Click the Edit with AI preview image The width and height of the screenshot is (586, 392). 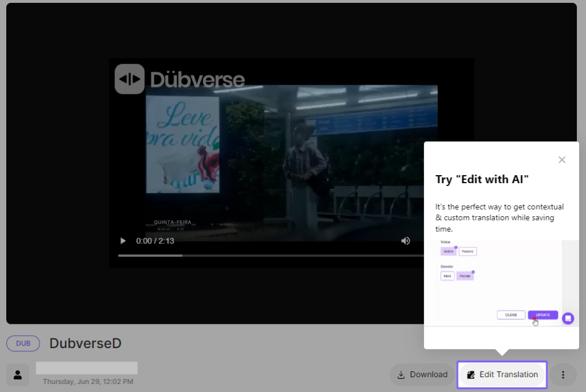501,283
